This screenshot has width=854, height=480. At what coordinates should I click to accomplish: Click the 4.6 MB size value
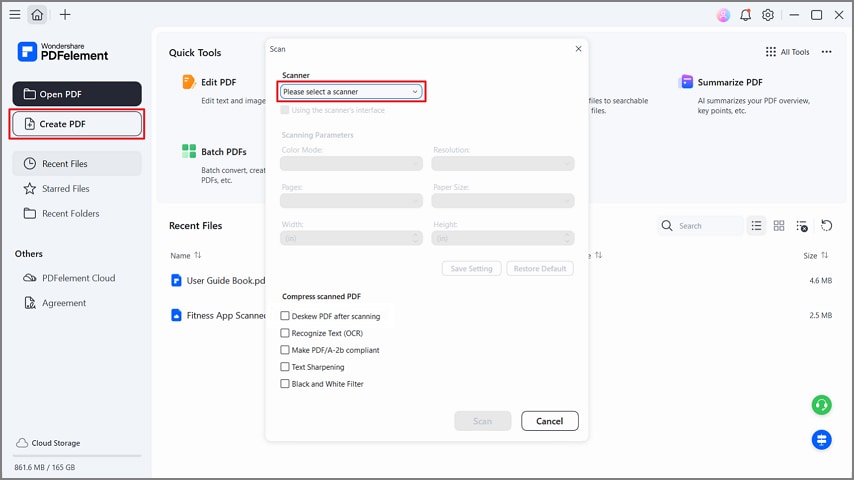click(820, 281)
